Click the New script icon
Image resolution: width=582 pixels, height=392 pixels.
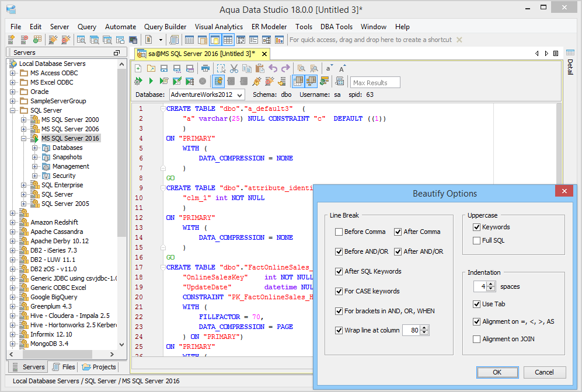click(x=138, y=68)
